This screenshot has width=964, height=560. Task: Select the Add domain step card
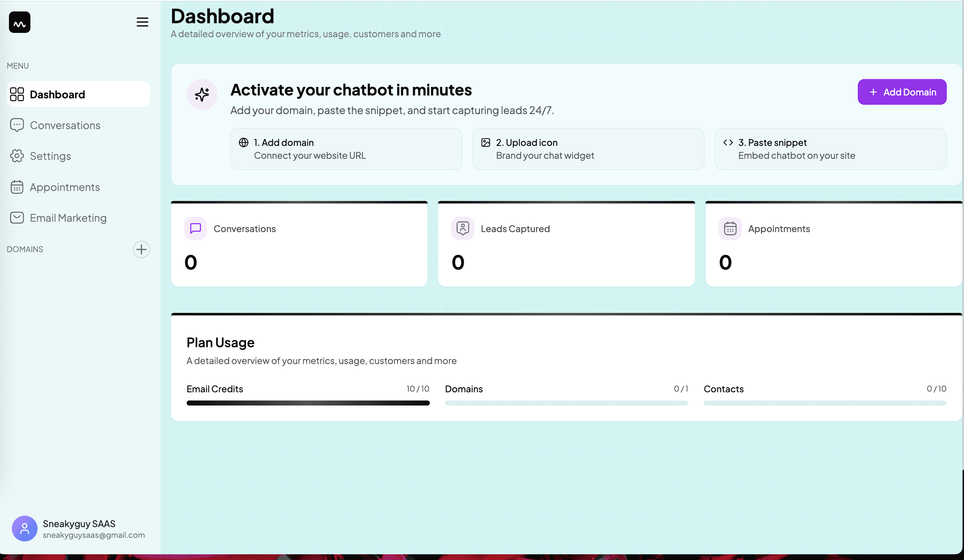coord(346,149)
